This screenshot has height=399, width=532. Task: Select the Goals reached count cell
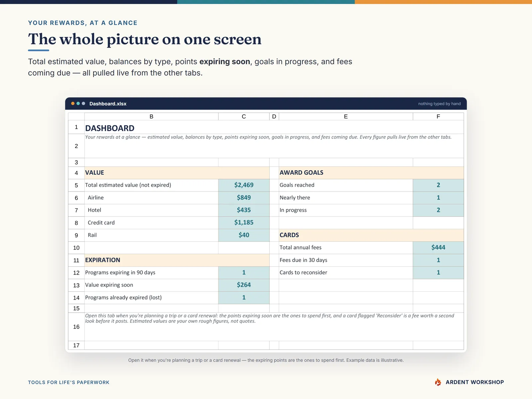(438, 185)
